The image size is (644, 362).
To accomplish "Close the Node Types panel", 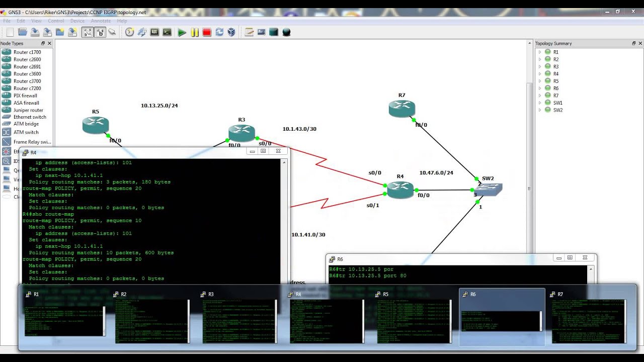I will pyautogui.click(x=49, y=44).
